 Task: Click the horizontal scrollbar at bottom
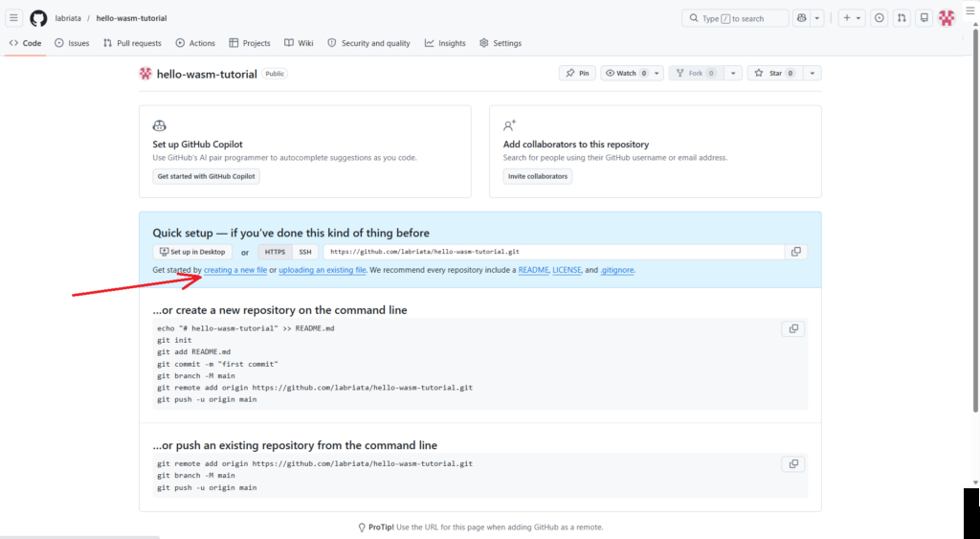click(79, 537)
